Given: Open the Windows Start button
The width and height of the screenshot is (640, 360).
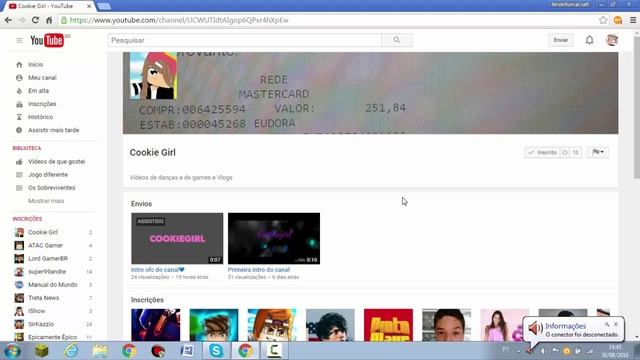Looking at the screenshot, I should click(12, 351).
